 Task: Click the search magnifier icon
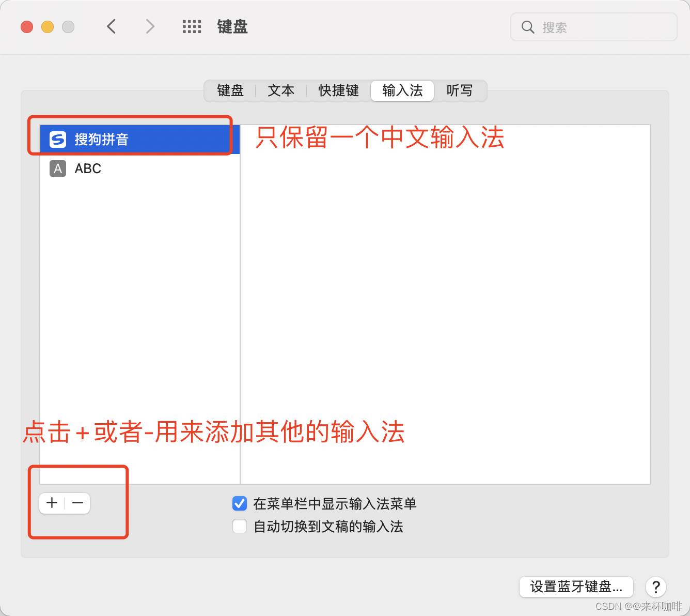pos(527,27)
